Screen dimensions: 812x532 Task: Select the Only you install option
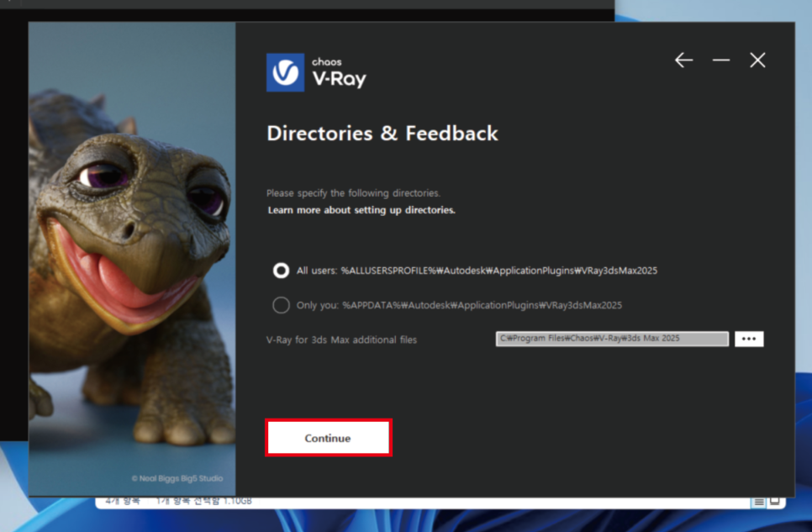click(282, 305)
